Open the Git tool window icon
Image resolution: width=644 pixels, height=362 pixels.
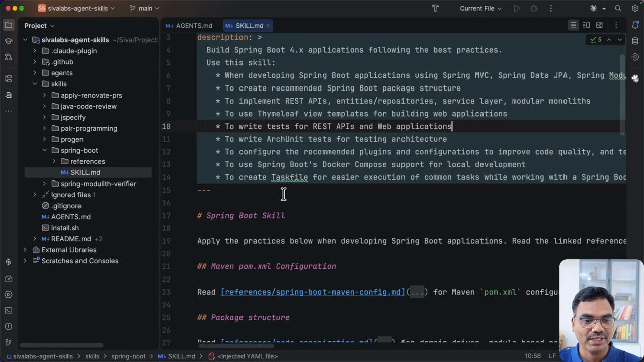(8, 342)
